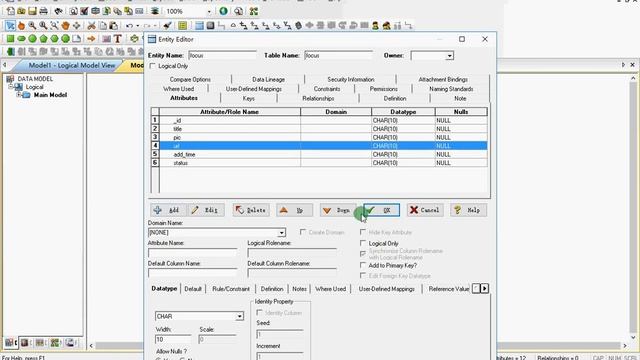Click the main window vertical scrollbar down arrow
640x360 pixels.
pyautogui.click(x=633, y=338)
